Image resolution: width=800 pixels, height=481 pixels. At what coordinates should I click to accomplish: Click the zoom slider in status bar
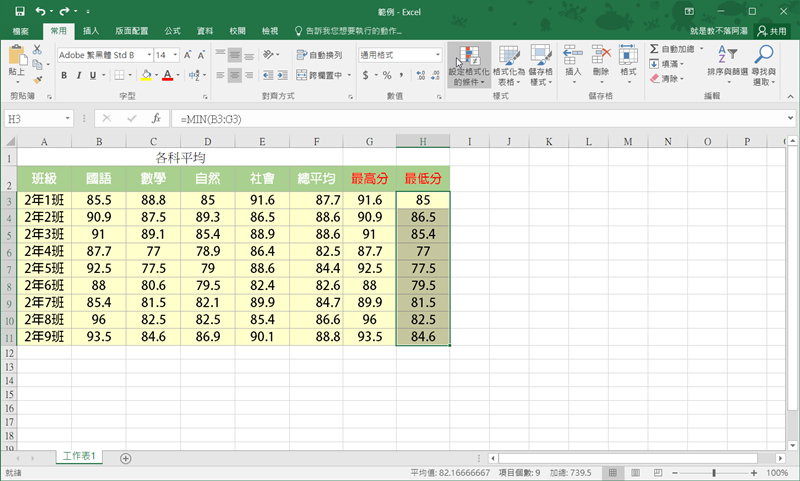coord(713,472)
